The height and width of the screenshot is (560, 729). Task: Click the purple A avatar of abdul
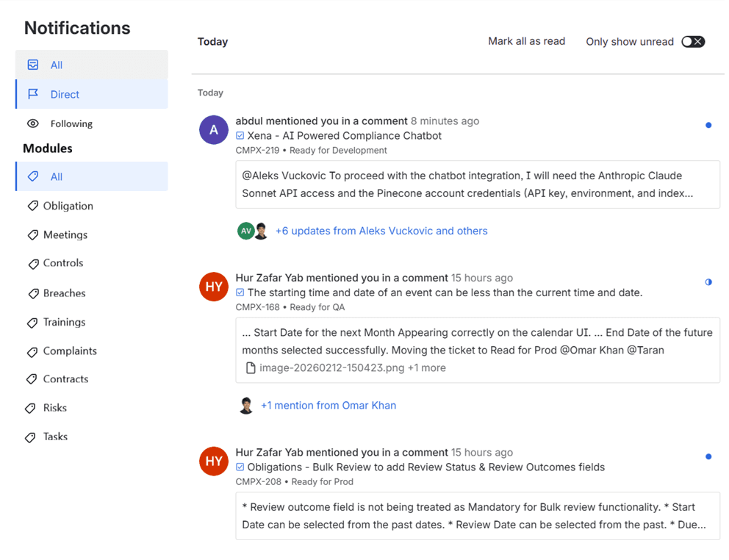pyautogui.click(x=213, y=130)
